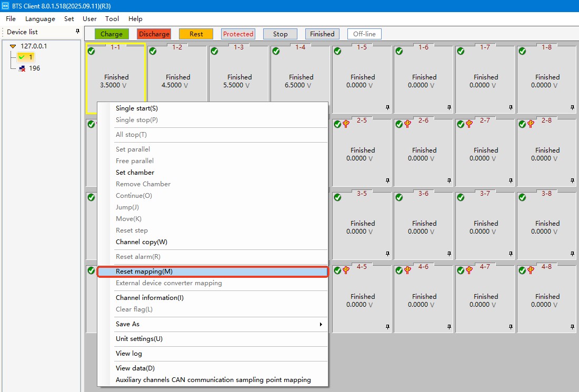Click the pin icon on channel 2-6
Viewport: 579px width, 392px height.
(x=449, y=180)
